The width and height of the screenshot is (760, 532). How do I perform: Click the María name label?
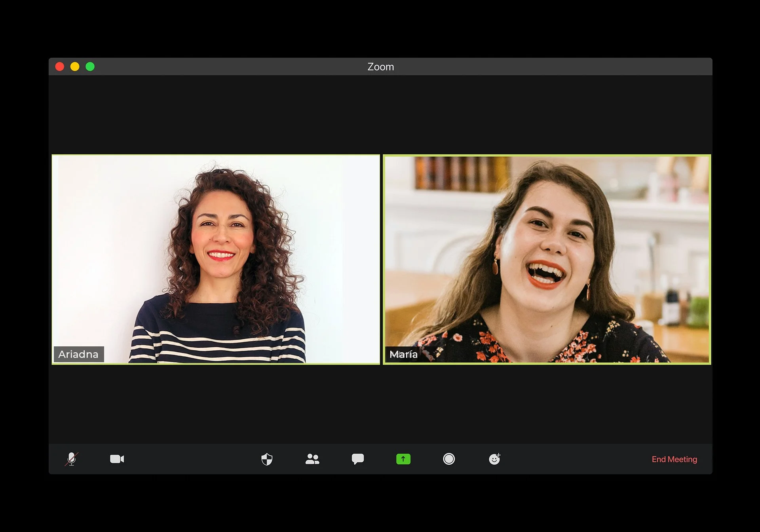[403, 354]
